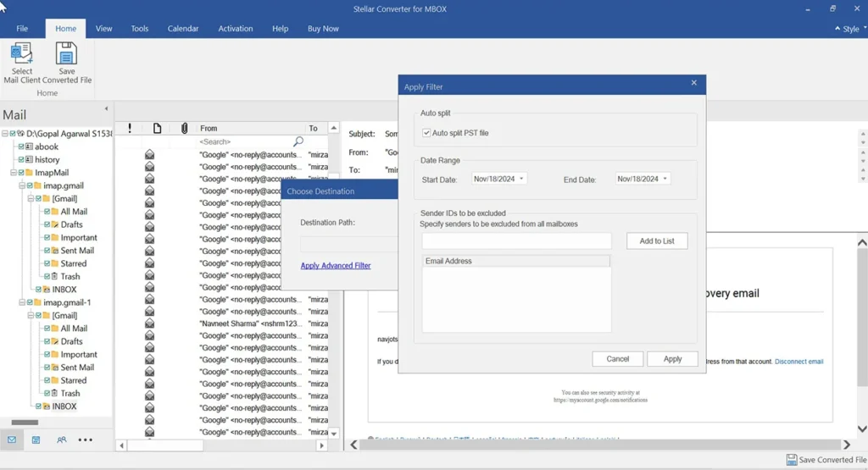Screen dimensions: 868x470
Task: Toggle the Auto split PST file checkbox
Action: tap(426, 133)
